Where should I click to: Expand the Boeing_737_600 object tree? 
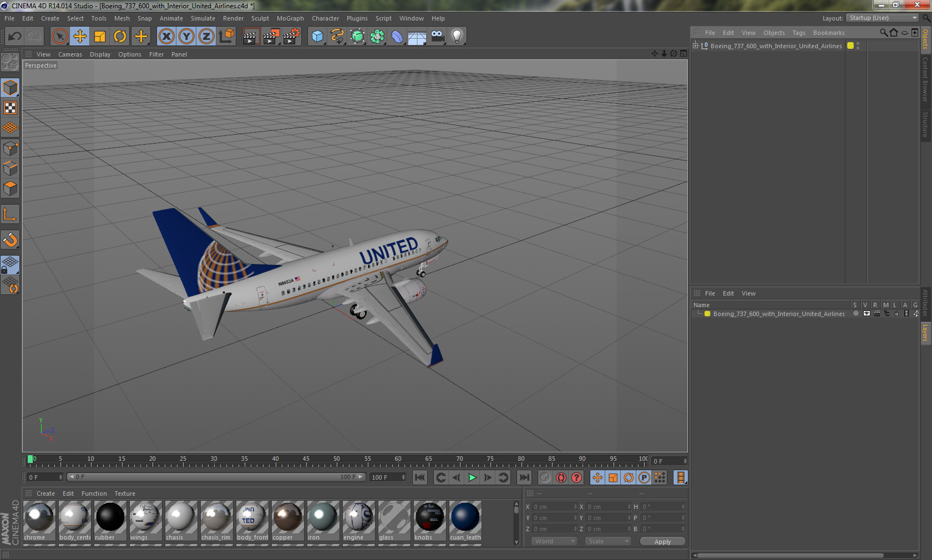[696, 46]
